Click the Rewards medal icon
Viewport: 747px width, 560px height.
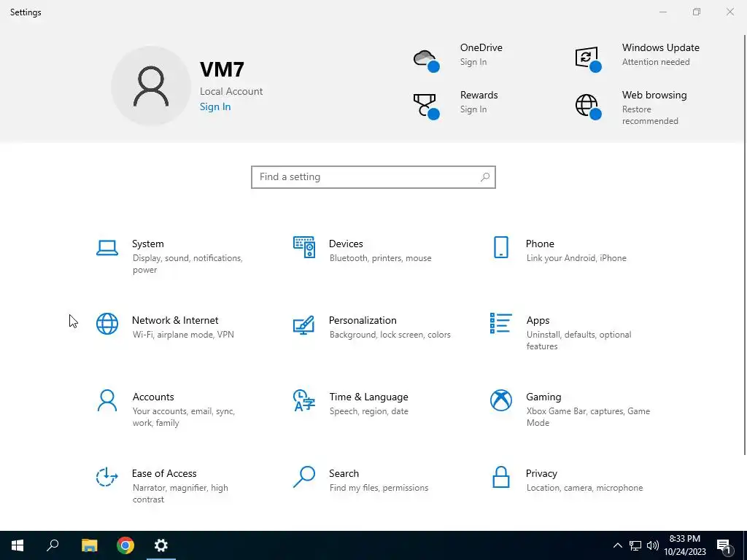tap(426, 106)
